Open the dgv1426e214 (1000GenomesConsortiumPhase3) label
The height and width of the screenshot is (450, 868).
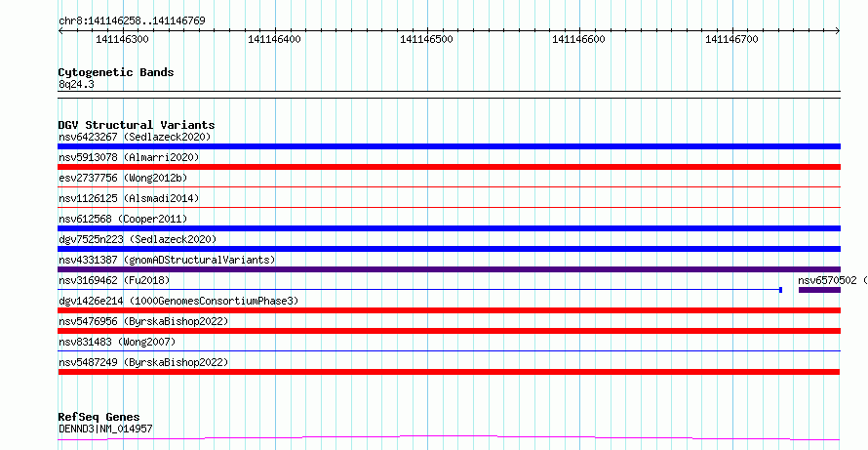pos(178,301)
